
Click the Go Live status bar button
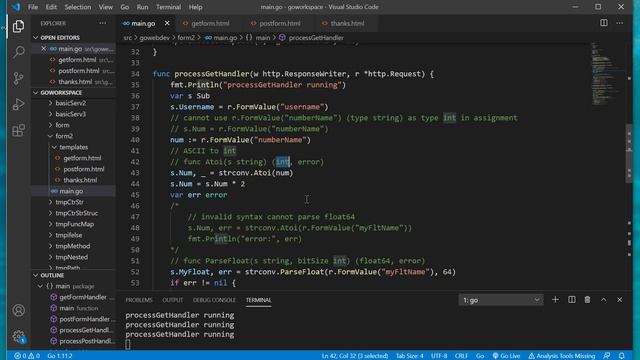point(506,356)
